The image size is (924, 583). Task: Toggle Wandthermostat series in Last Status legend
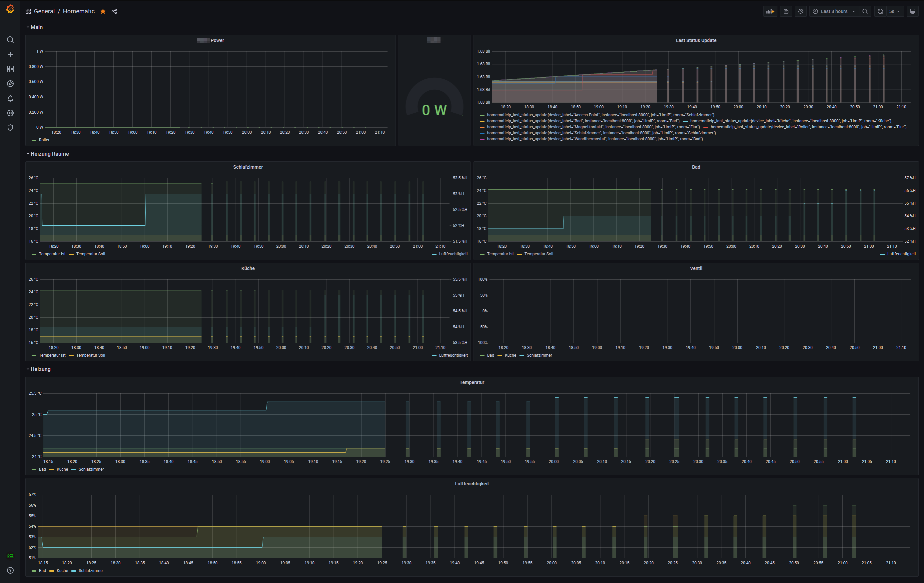(595, 139)
